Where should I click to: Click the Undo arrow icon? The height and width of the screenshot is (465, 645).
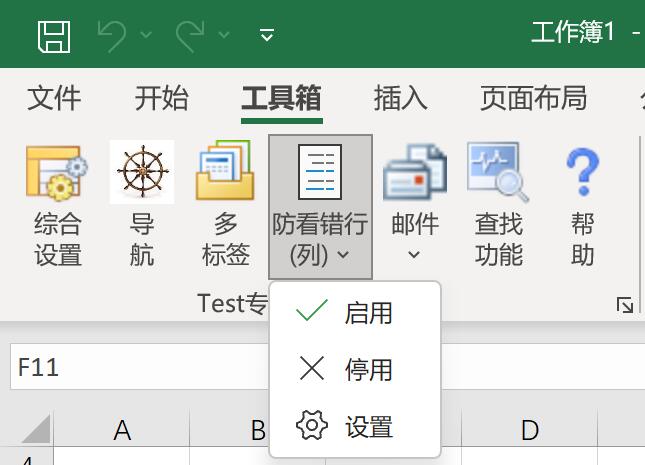point(113,35)
